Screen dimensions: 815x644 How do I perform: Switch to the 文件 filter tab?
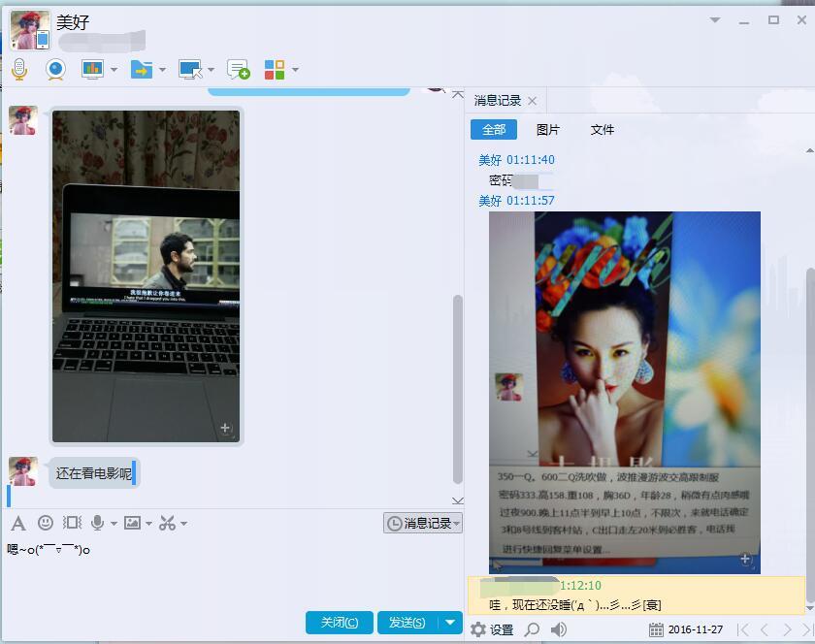(602, 129)
